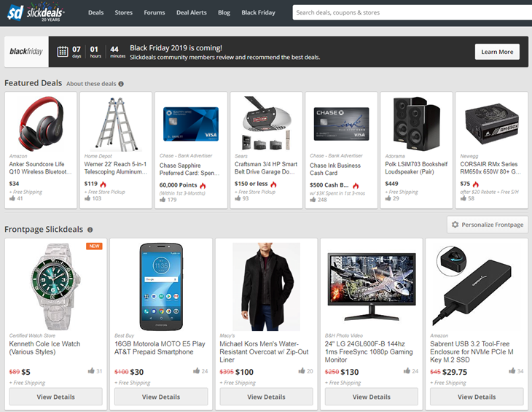Viewport: 532px width, 412px height.
Task: Click thumbs-up icon on Craftsman garage opener deal
Action: tap(238, 198)
